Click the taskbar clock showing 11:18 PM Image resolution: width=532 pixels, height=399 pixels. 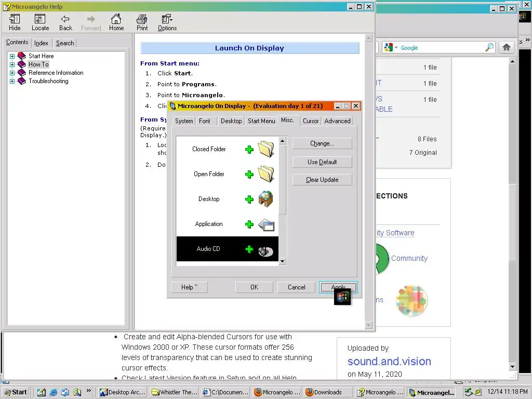point(507,392)
